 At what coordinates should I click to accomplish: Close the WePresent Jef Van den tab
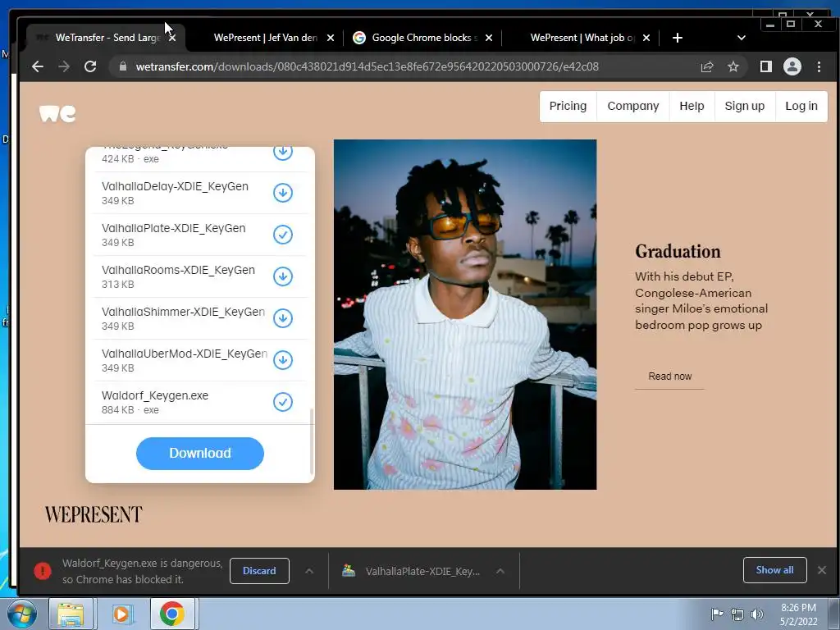click(331, 38)
